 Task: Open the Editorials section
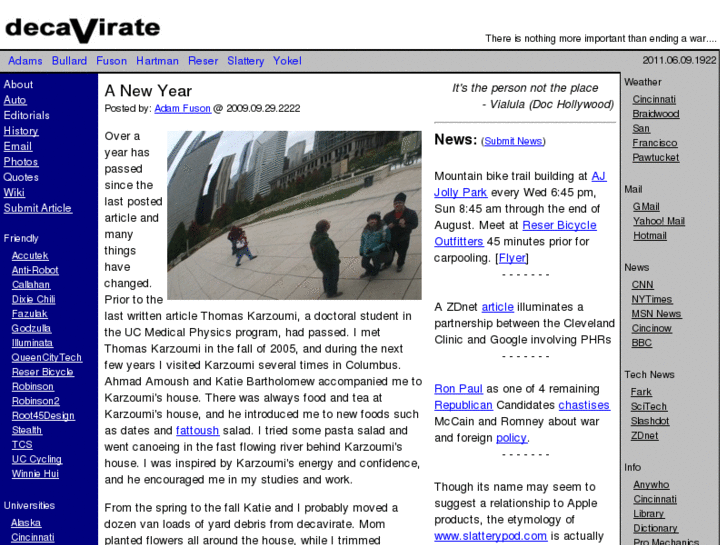click(x=26, y=115)
